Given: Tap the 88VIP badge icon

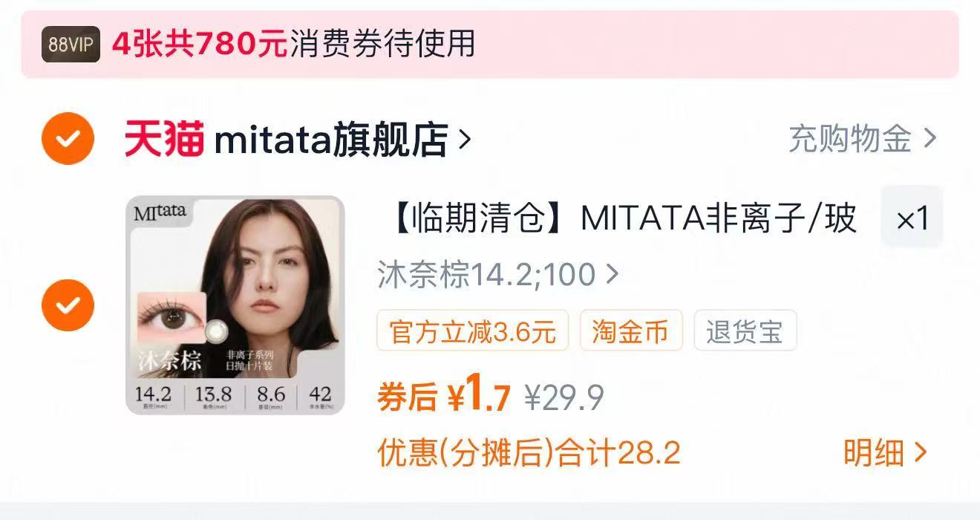Looking at the screenshot, I should coord(71,45).
